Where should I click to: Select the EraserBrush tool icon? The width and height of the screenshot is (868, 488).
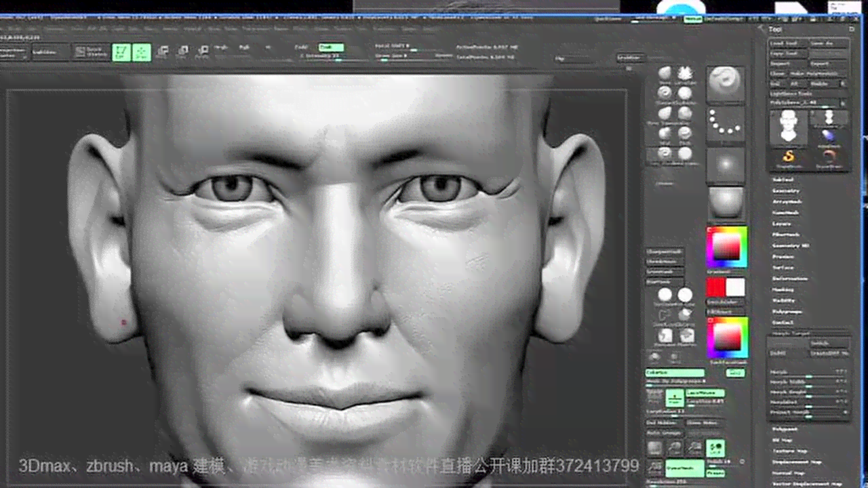click(828, 159)
